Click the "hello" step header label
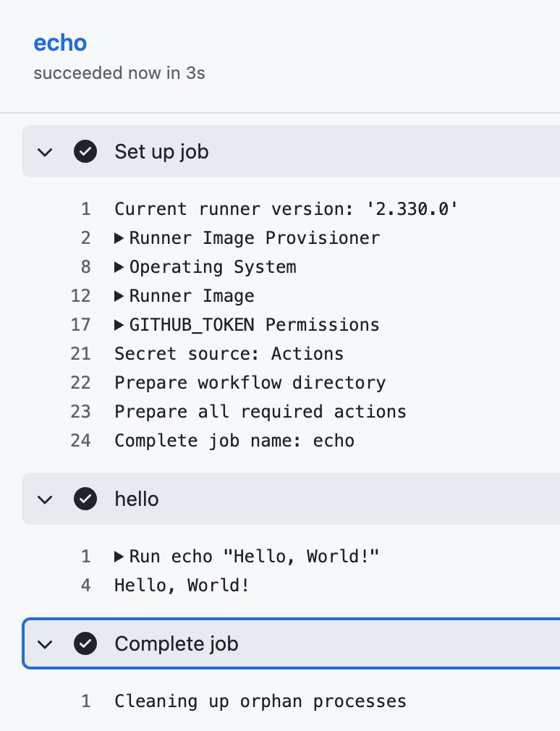Screen dimensions: 560x731 (x=137, y=499)
